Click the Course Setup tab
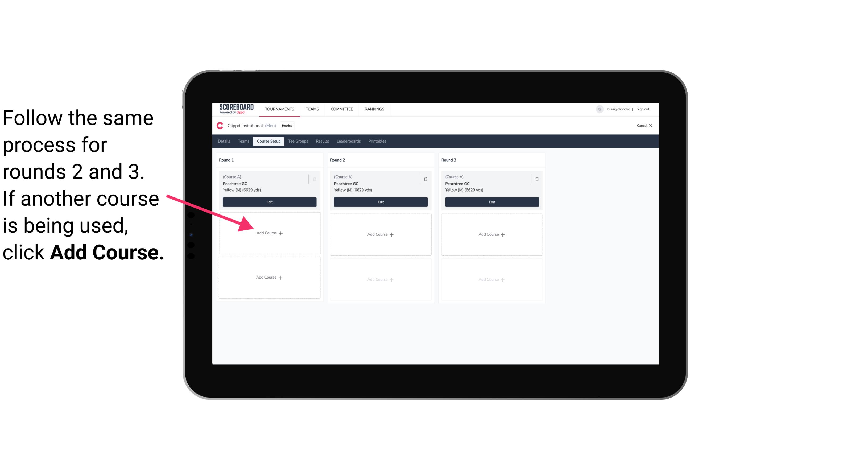The width and height of the screenshot is (868, 467). click(x=268, y=142)
